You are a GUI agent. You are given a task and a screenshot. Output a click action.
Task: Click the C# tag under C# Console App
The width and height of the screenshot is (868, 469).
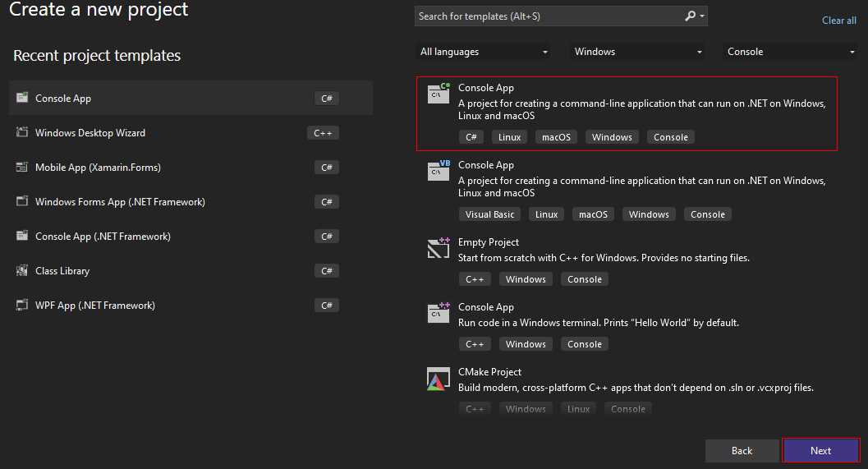pyautogui.click(x=471, y=137)
